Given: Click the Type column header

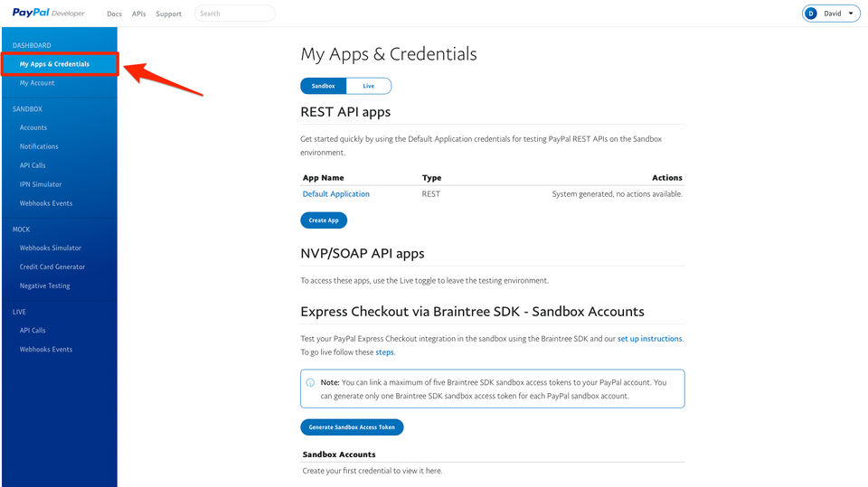Looking at the screenshot, I should [x=432, y=178].
